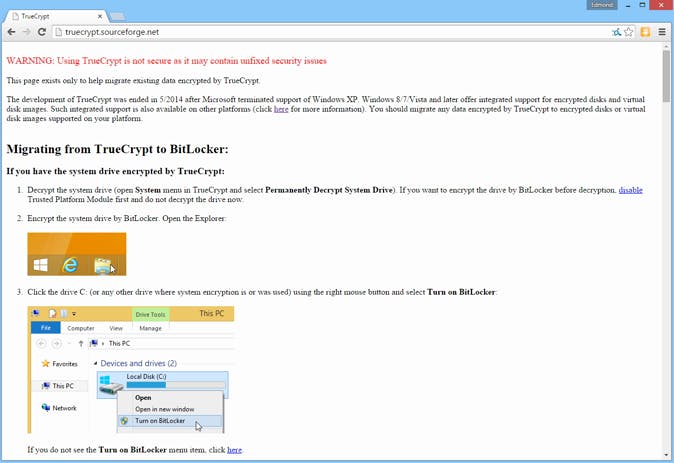
Task: Collapse 'Devices and drives (2)' in image
Action: (95, 364)
